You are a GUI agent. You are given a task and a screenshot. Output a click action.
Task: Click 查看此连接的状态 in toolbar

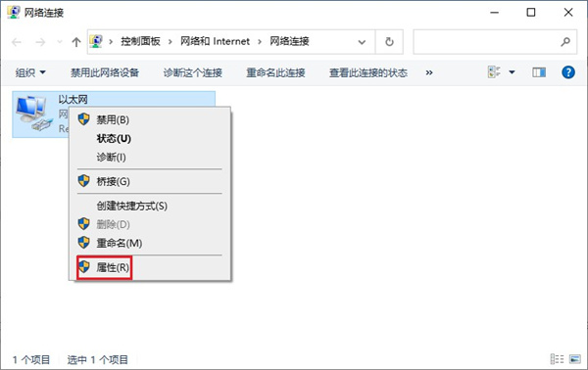tap(368, 72)
